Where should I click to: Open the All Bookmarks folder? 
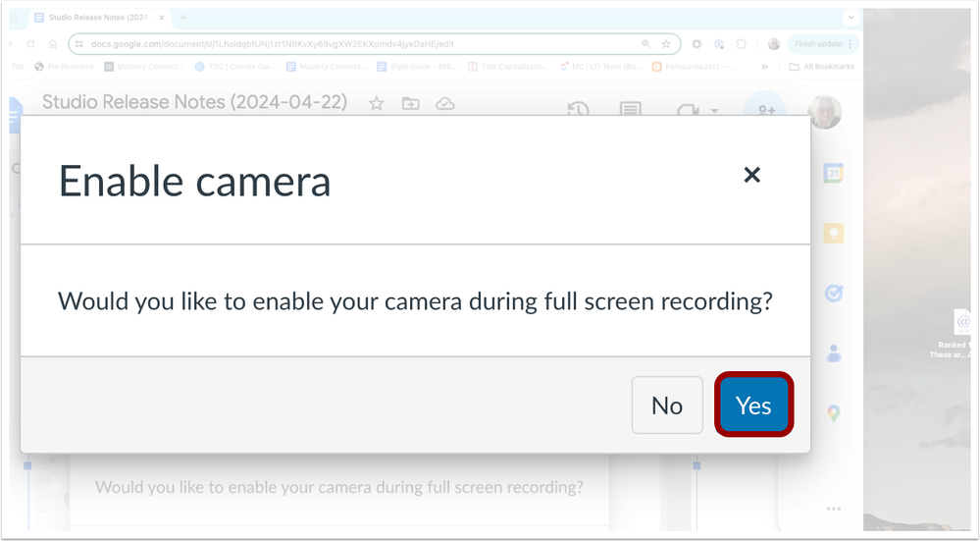[821, 67]
